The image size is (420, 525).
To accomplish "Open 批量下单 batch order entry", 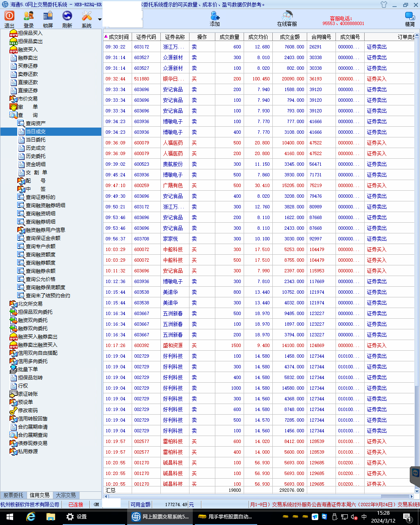I will tap(27, 369).
